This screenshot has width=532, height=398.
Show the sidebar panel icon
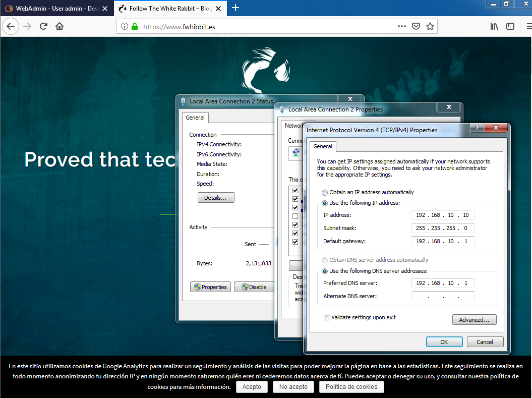coord(510,27)
